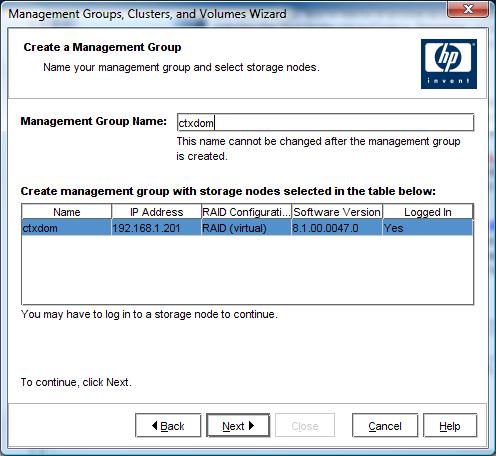Select the ctxdom storage node row

coord(247,228)
